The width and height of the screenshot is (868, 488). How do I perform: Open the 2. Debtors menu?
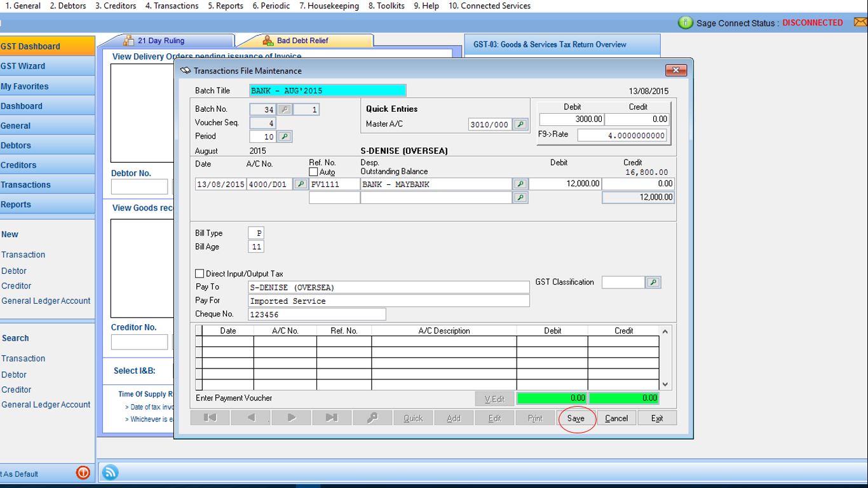68,6
